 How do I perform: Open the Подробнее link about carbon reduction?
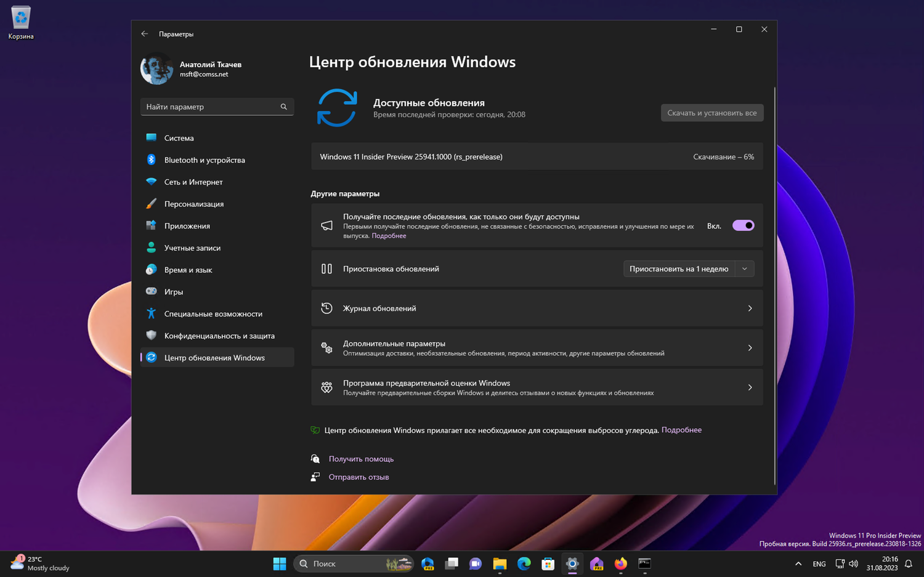[681, 429]
